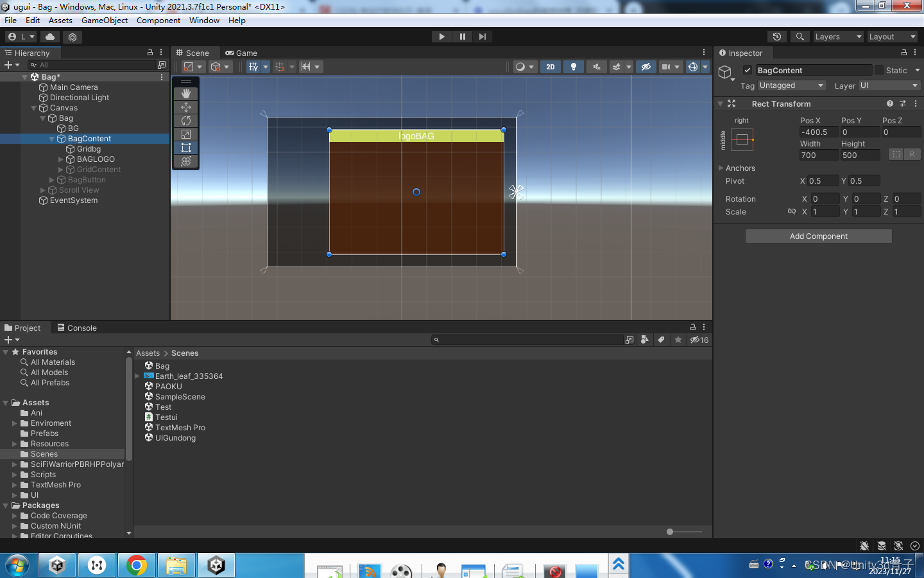
Task: Select the Hand view tool
Action: coord(186,94)
